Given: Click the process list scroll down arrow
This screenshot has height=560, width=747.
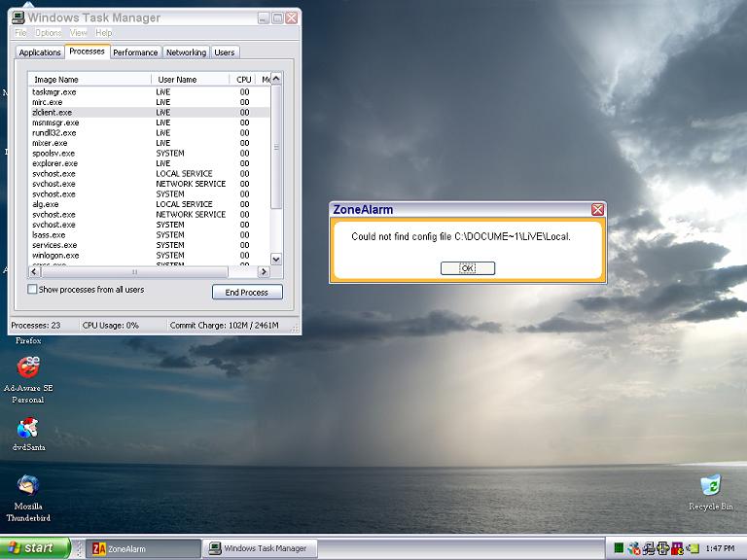Looking at the screenshot, I should click(276, 259).
